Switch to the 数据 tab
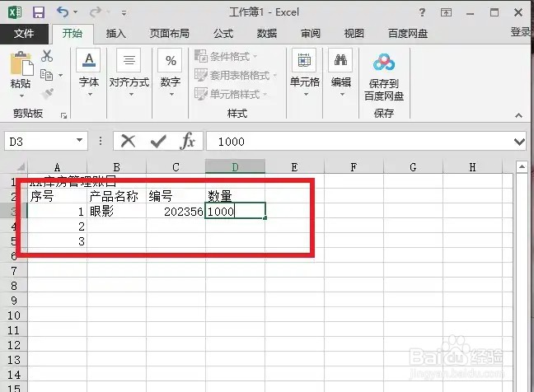The height and width of the screenshot is (392, 534). (x=267, y=34)
